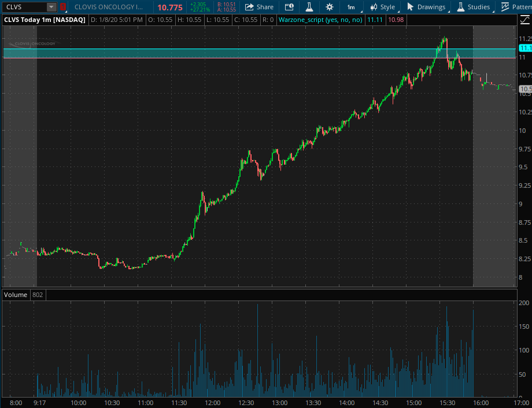Click the pink lower Warzone line
The width and height of the screenshot is (532, 408).
point(259,58)
